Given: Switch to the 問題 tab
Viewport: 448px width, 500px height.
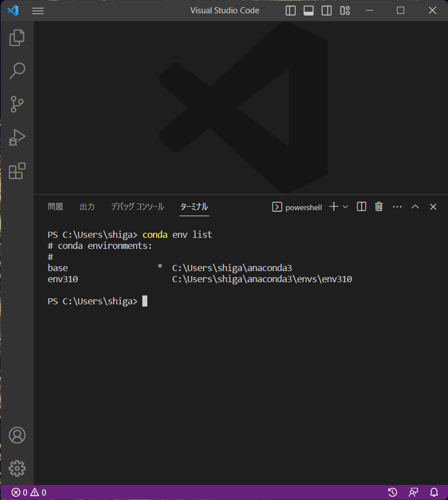Looking at the screenshot, I should click(x=55, y=207).
